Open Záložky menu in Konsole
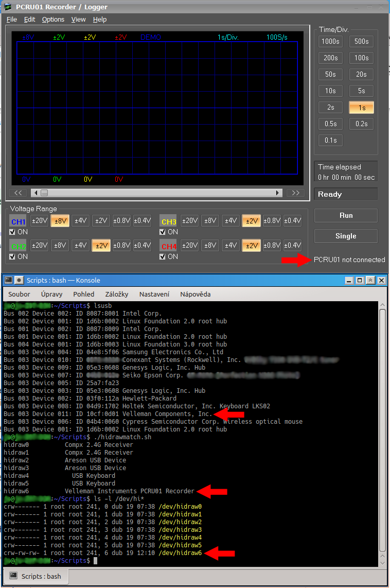Viewport: 390px width, 588px height. [116, 295]
